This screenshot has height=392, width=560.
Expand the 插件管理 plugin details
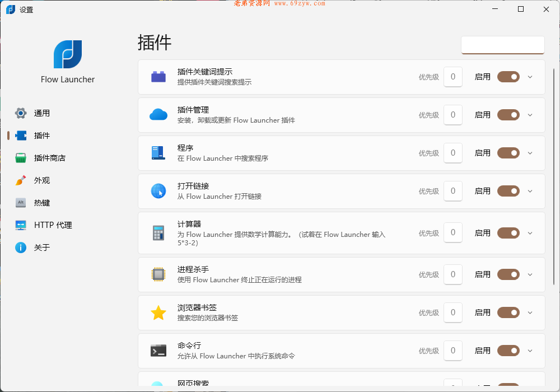tap(530, 115)
